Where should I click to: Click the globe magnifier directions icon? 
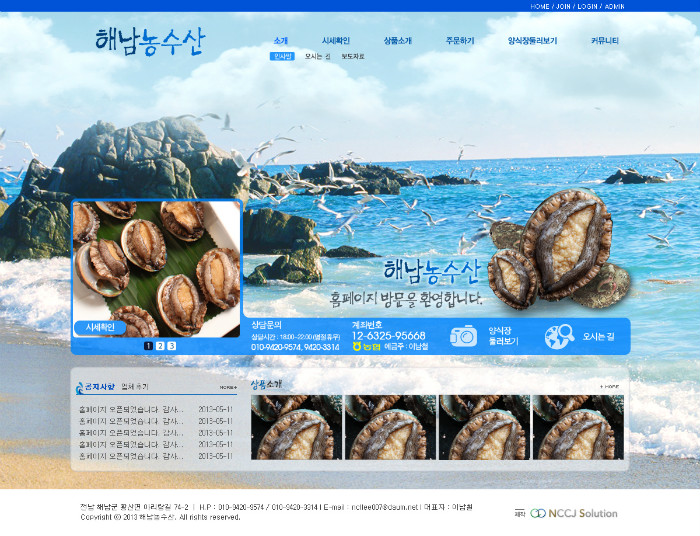(559, 337)
